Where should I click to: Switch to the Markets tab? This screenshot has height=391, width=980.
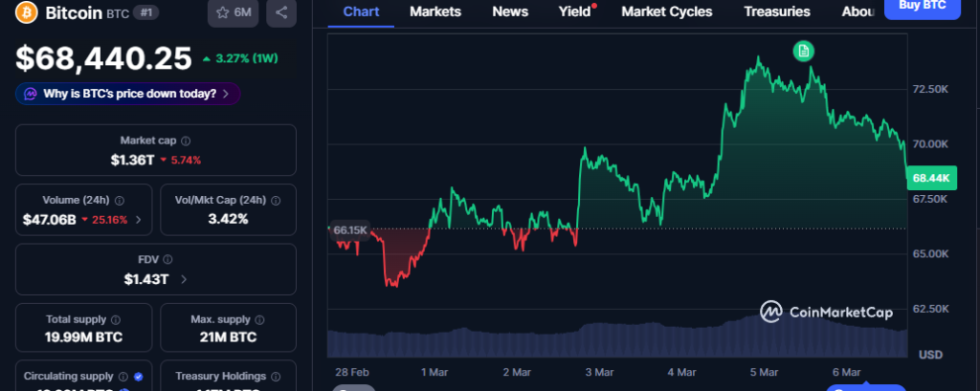[x=434, y=11]
